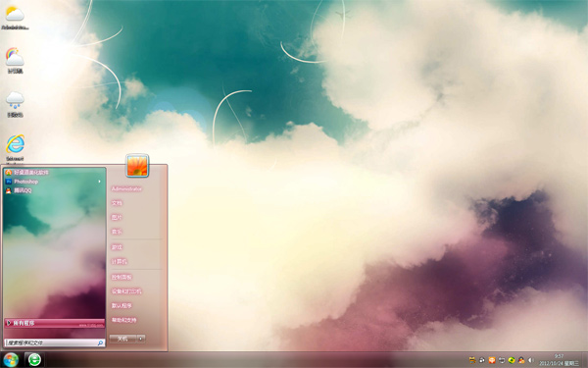Click the volume speaker tray icon
The width and height of the screenshot is (588, 368).
[531, 360]
